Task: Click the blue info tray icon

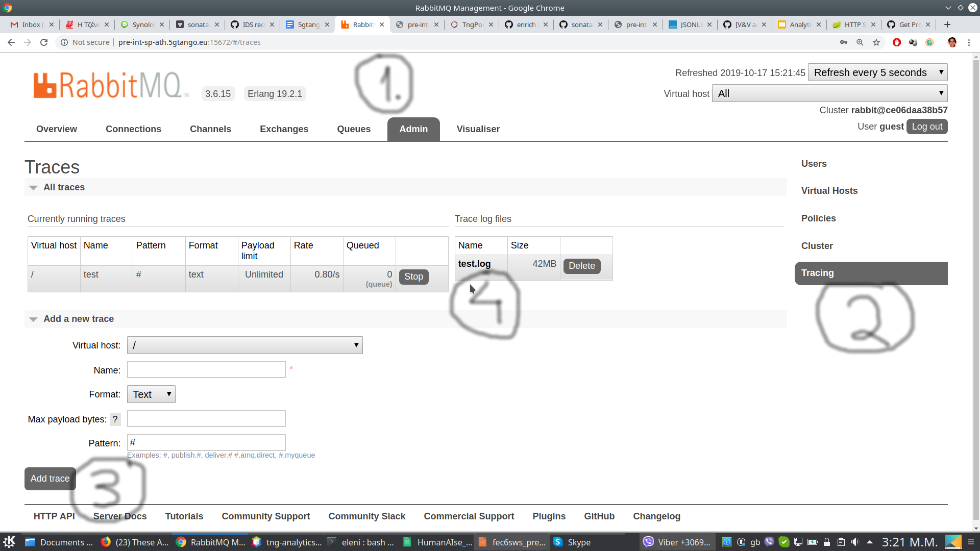Action: [x=727, y=542]
